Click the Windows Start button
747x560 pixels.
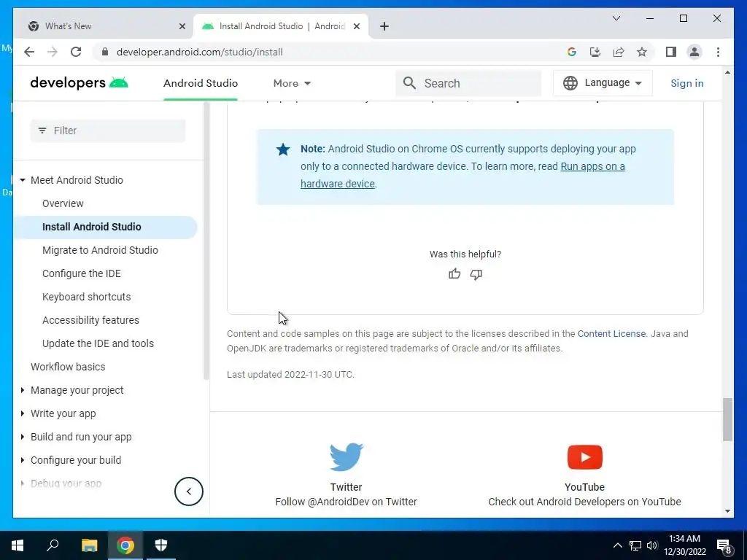18,545
